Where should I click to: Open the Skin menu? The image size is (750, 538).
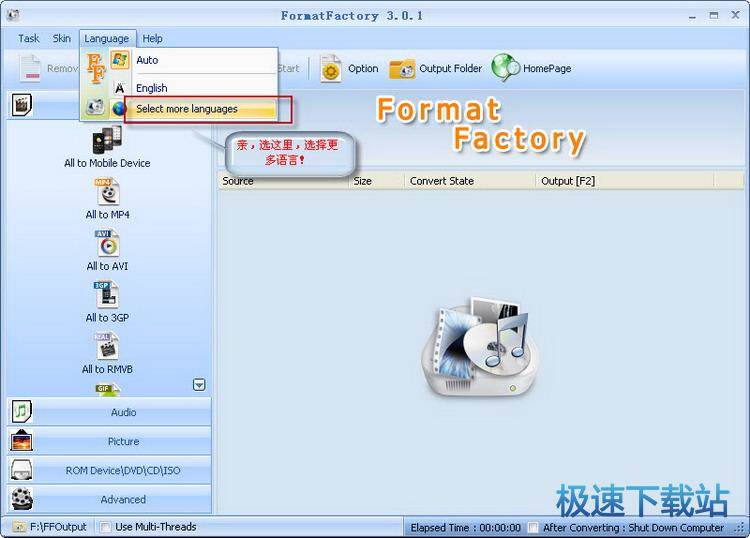tap(62, 38)
